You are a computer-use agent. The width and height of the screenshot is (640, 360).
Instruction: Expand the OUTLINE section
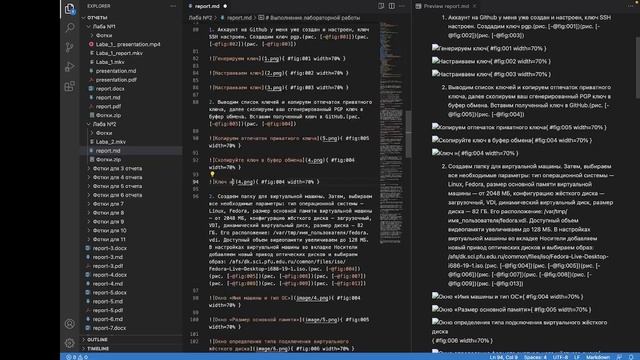[97, 340]
